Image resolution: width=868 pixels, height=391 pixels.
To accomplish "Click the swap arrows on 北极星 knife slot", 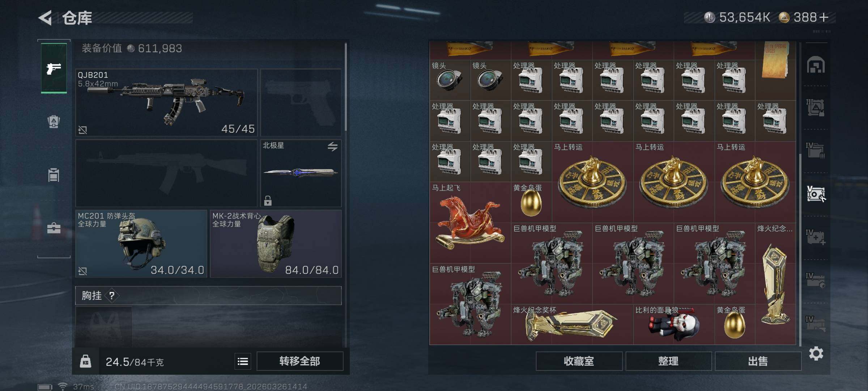I will pos(332,147).
